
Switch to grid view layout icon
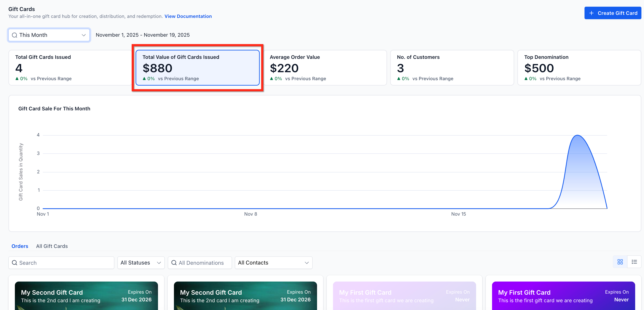(620, 262)
